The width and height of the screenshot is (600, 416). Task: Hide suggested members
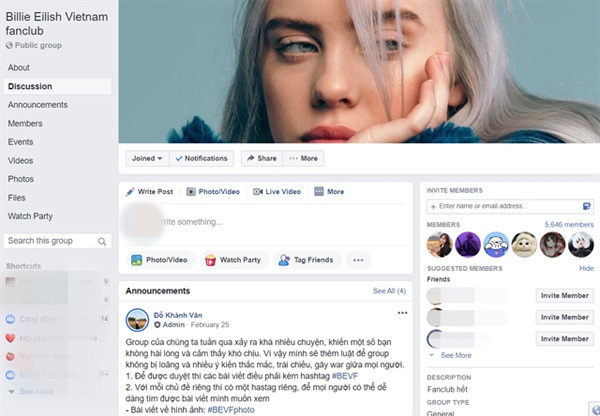coord(586,268)
